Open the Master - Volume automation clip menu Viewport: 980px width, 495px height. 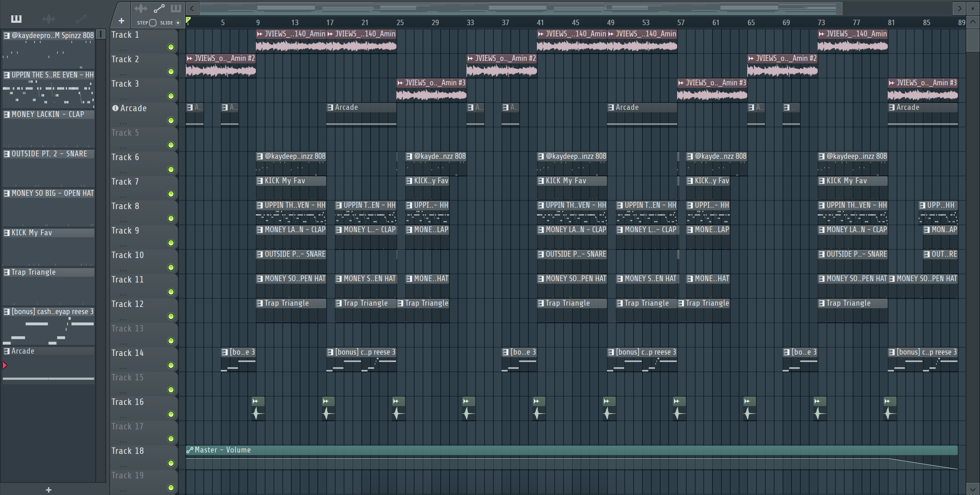coord(190,450)
